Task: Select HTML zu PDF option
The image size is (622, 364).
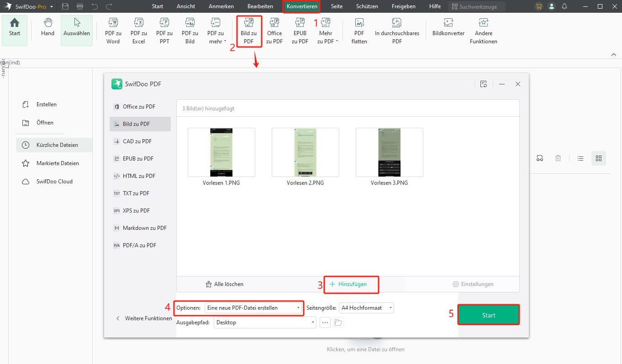Action: (140, 176)
